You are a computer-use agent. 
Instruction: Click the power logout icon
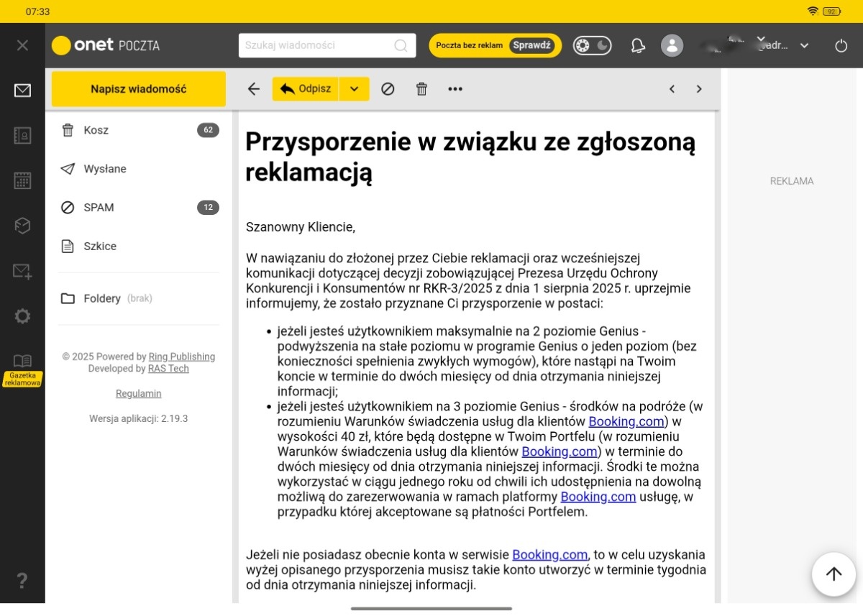pos(841,45)
